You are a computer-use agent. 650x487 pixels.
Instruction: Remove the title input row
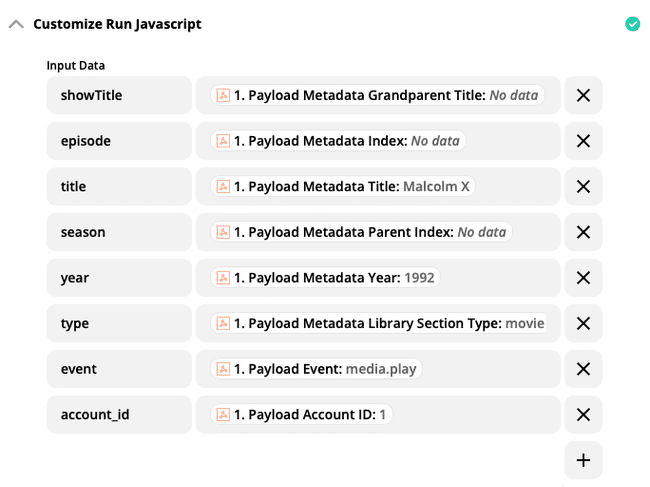[583, 187]
